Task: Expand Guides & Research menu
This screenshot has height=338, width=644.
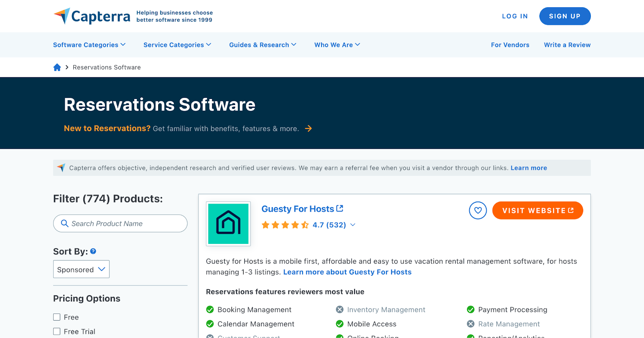Action: (263, 45)
